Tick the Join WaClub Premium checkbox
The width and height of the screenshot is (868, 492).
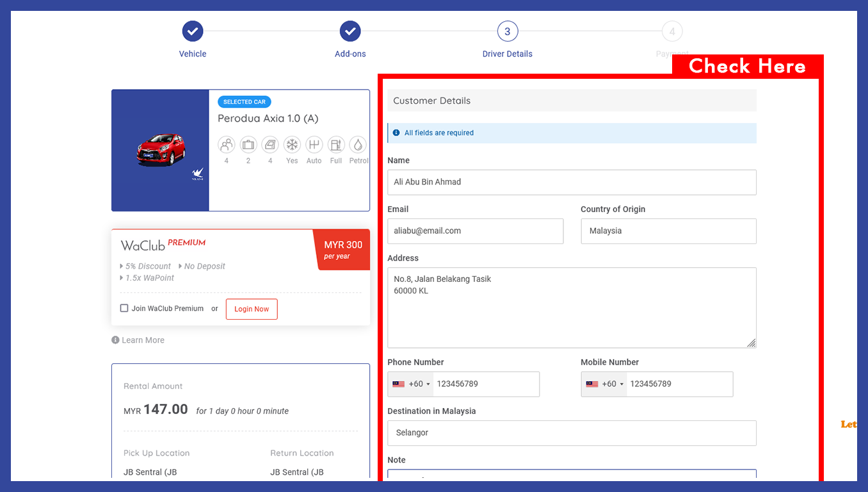[x=124, y=308]
